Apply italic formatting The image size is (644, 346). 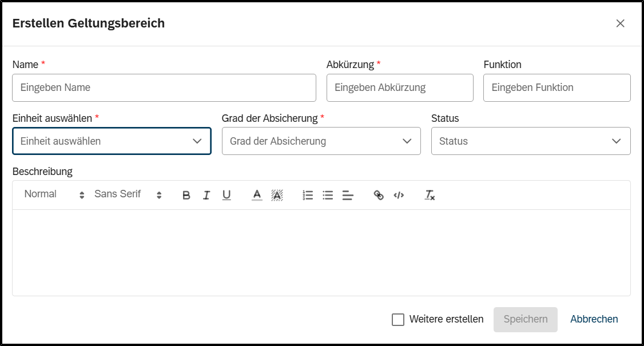(x=206, y=194)
